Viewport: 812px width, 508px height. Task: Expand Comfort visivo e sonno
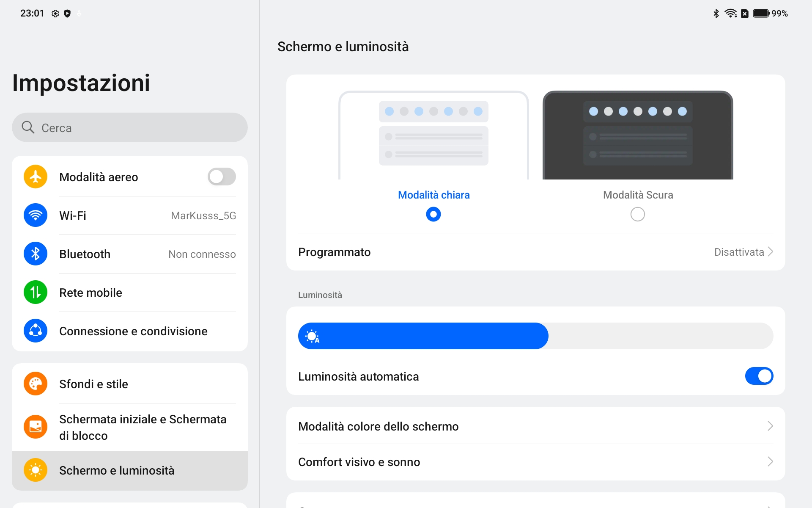click(536, 462)
